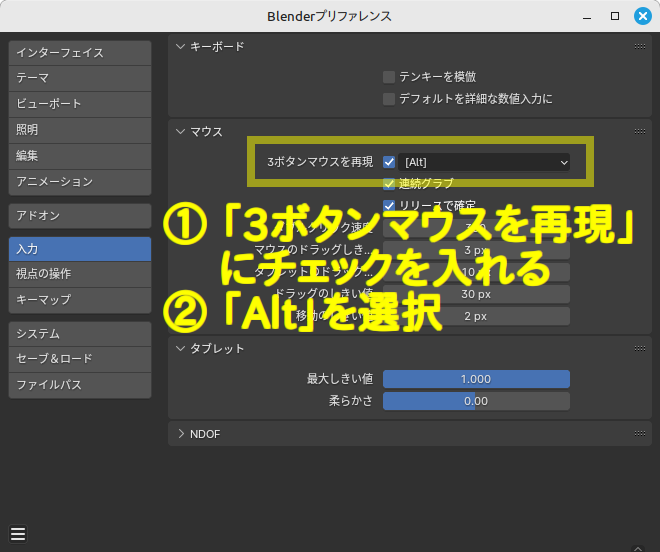Open ビューポート preferences tab
The height and width of the screenshot is (552, 660).
coord(80,104)
